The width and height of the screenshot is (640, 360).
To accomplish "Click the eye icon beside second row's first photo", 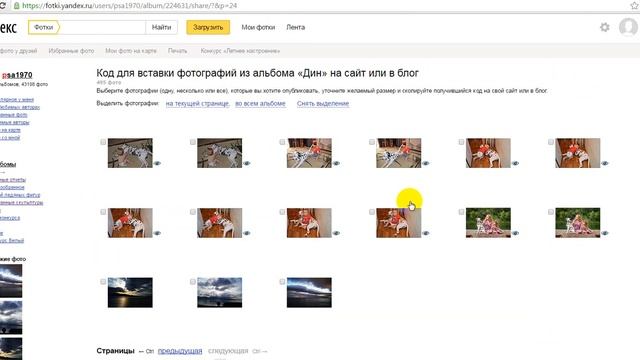I will tap(157, 233).
